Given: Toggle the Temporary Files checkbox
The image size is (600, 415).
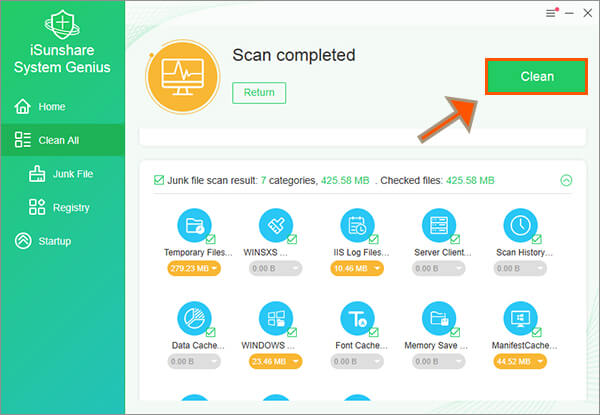Looking at the screenshot, I should click(x=213, y=240).
